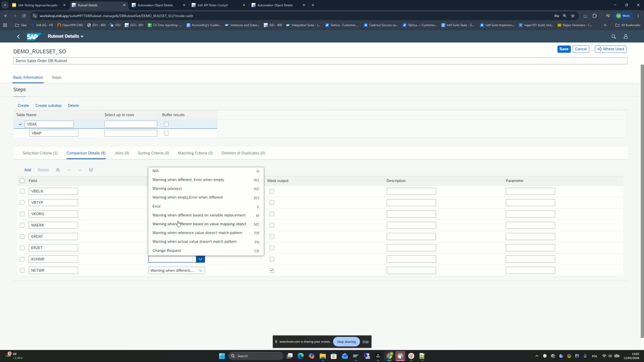Enable Mask output for KUNNR
This screenshot has width=644, height=362.
tap(272, 259)
